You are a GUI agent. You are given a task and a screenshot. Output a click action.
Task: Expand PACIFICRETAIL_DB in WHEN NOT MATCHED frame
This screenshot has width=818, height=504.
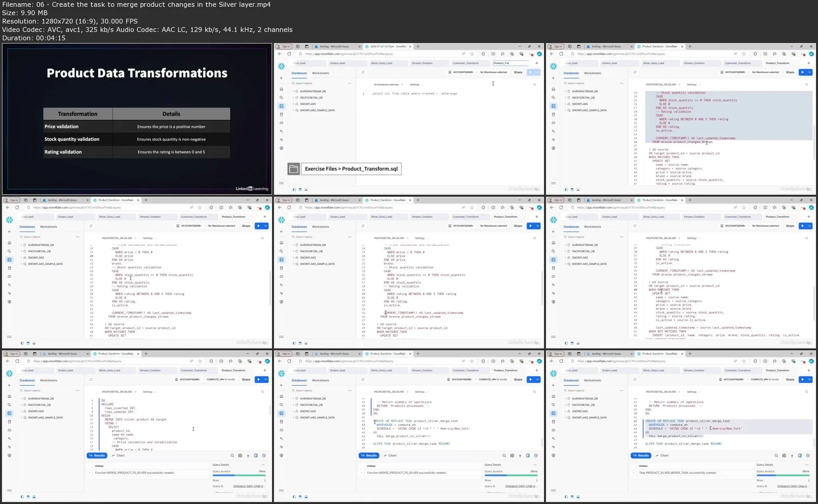point(565,251)
